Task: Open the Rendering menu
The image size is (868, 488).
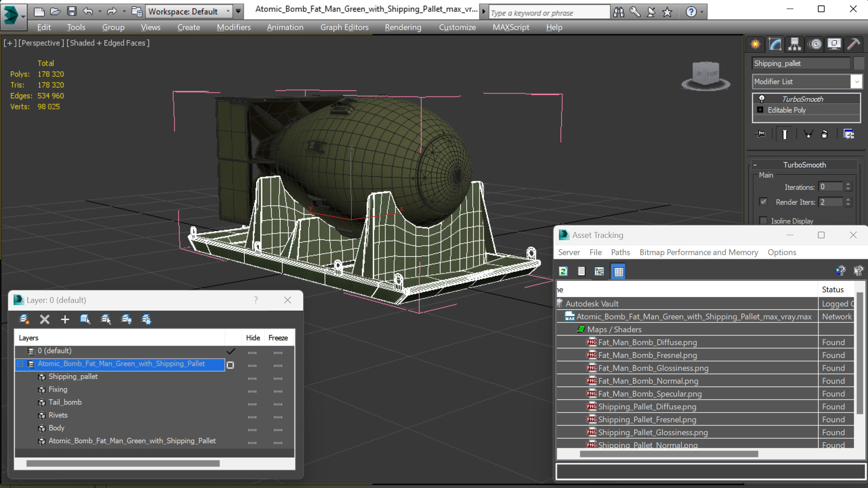Action: (x=403, y=27)
